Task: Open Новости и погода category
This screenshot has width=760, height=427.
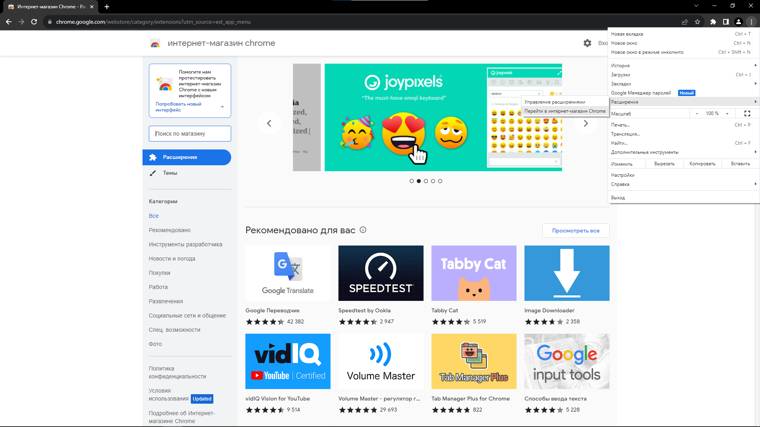Action: tap(172, 258)
